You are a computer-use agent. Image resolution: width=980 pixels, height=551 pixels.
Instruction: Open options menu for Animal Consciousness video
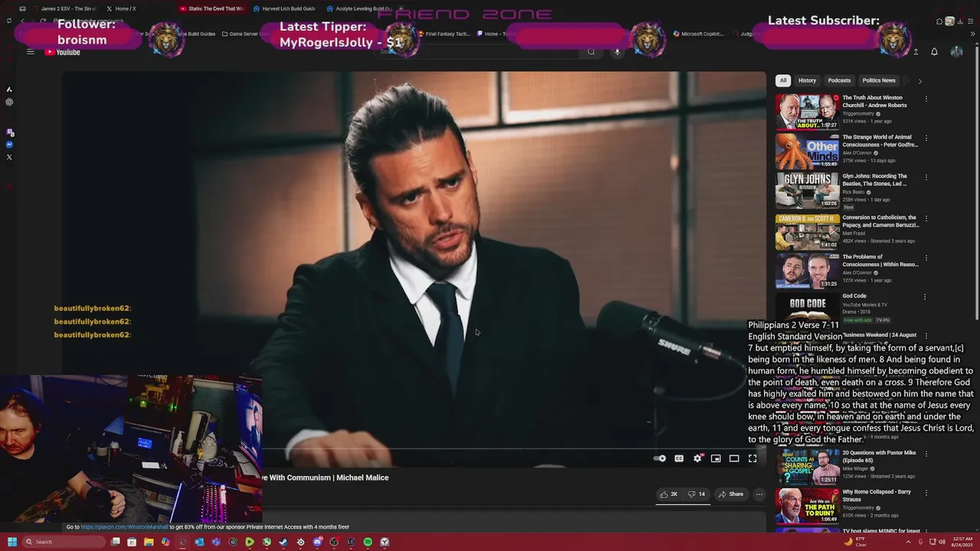click(x=926, y=139)
